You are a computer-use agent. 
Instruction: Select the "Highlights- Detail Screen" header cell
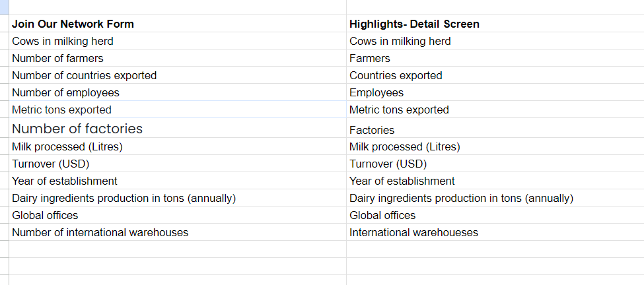[414, 24]
